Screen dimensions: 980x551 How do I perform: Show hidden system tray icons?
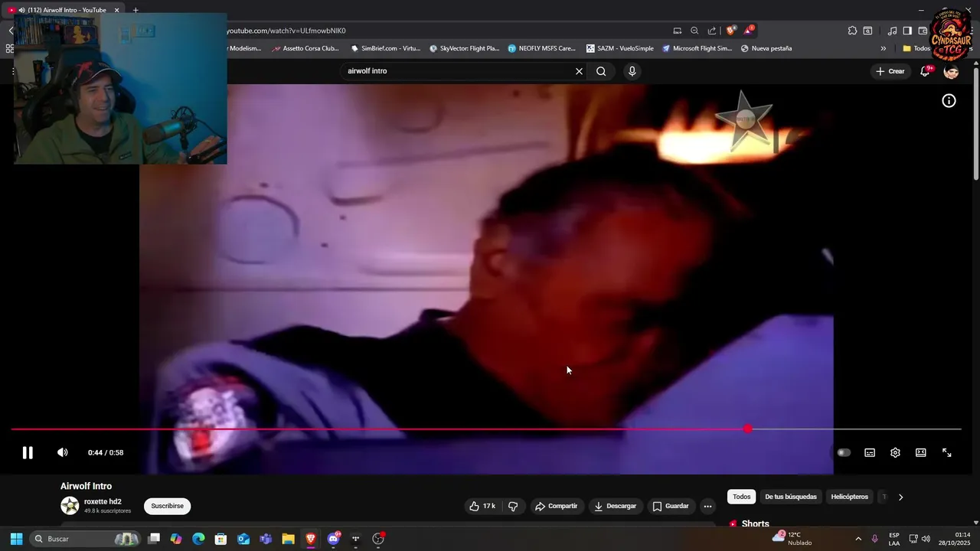coord(858,539)
